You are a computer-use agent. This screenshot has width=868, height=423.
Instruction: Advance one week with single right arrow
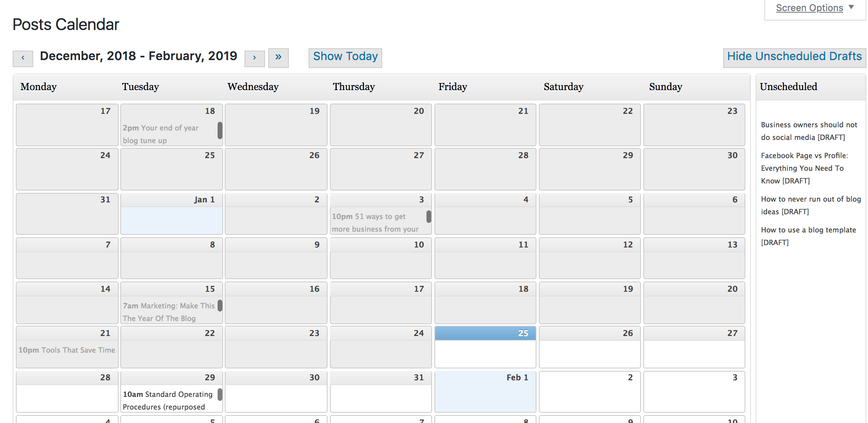[254, 58]
